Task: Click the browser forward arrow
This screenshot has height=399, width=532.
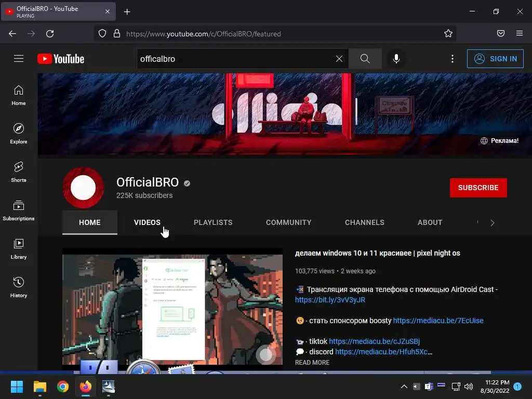Action: 31,34
